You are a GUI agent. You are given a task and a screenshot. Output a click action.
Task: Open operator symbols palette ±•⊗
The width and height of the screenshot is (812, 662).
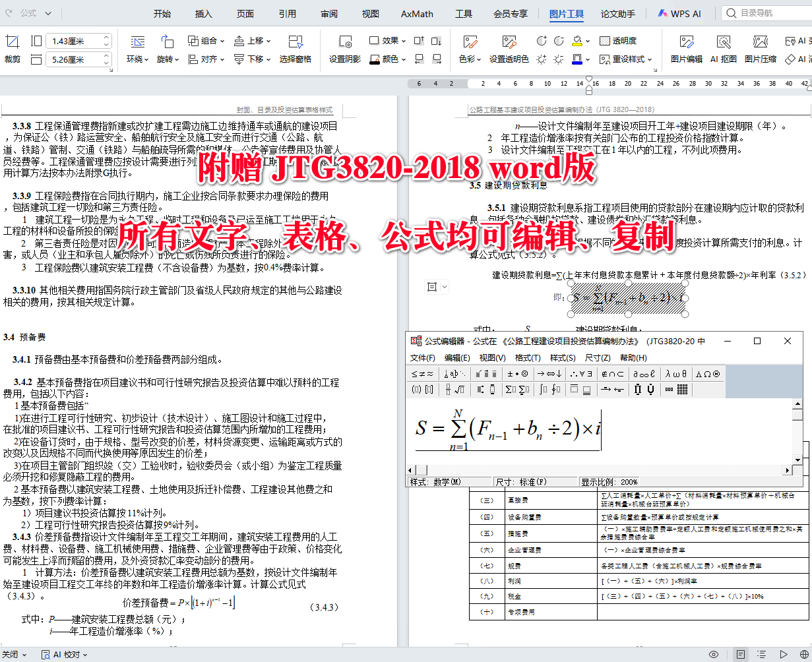[x=518, y=374]
